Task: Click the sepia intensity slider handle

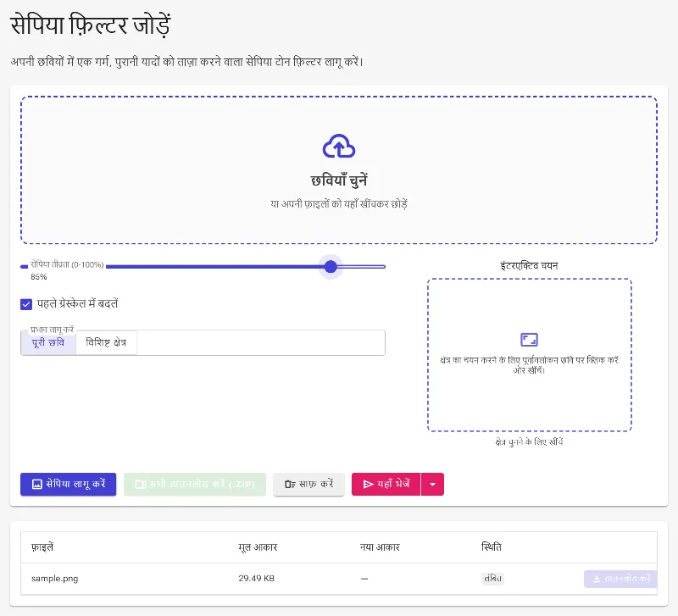Action: tap(331, 267)
